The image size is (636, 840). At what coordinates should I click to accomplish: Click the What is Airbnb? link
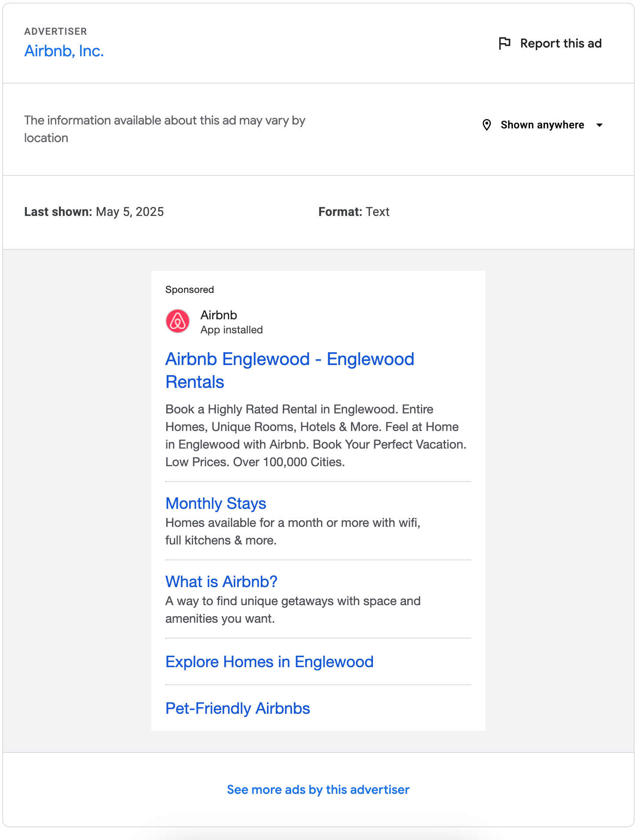[221, 581]
